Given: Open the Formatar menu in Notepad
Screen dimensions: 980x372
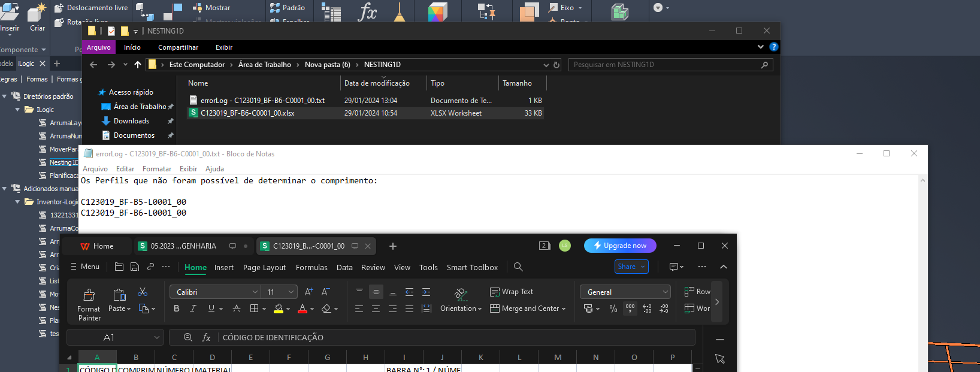Looking at the screenshot, I should [156, 169].
